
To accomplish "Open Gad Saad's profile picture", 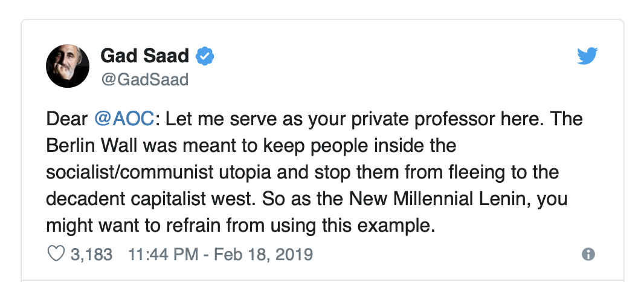I will click(x=67, y=66).
